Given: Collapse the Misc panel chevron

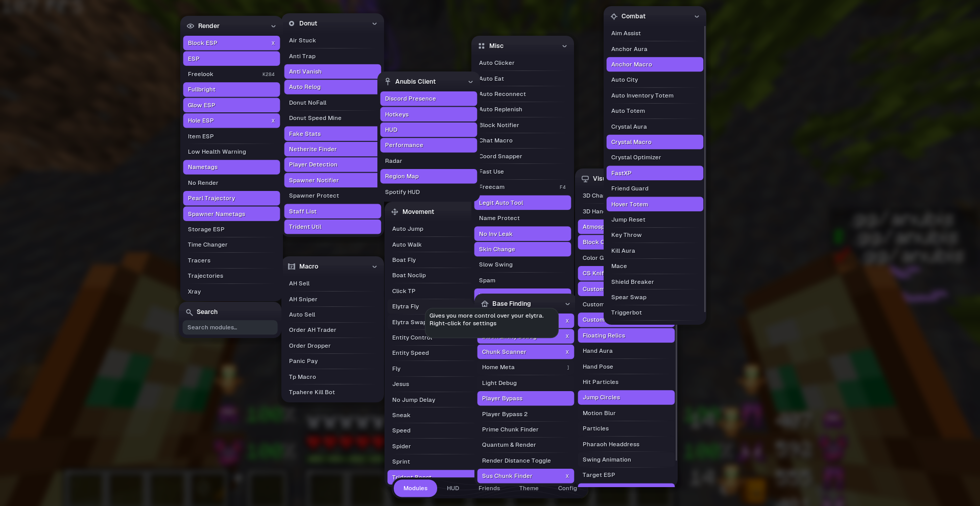Looking at the screenshot, I should [564, 46].
